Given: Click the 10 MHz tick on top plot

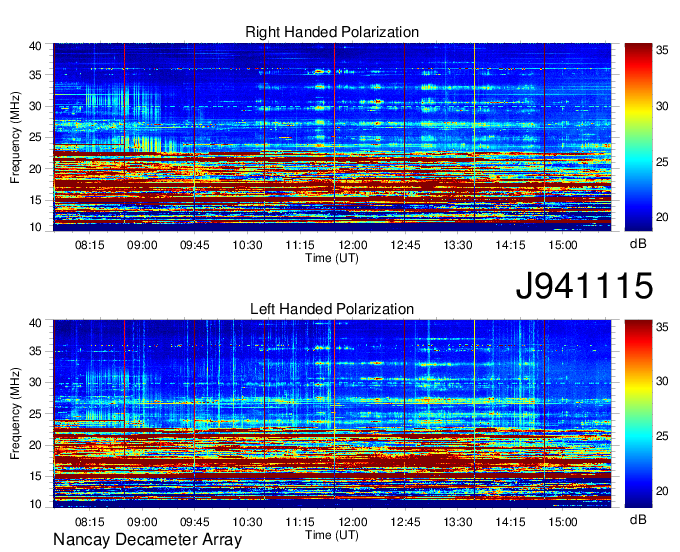Looking at the screenshot, I should [36, 227].
